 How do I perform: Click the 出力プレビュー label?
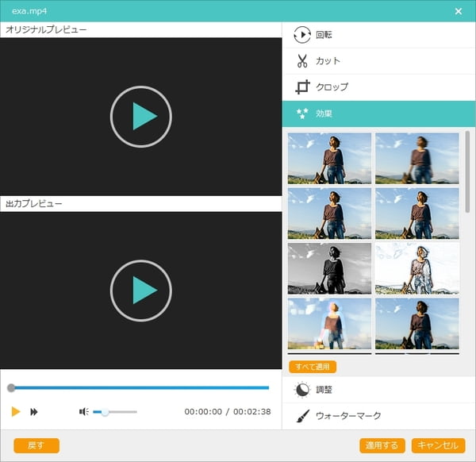pyautogui.click(x=33, y=203)
